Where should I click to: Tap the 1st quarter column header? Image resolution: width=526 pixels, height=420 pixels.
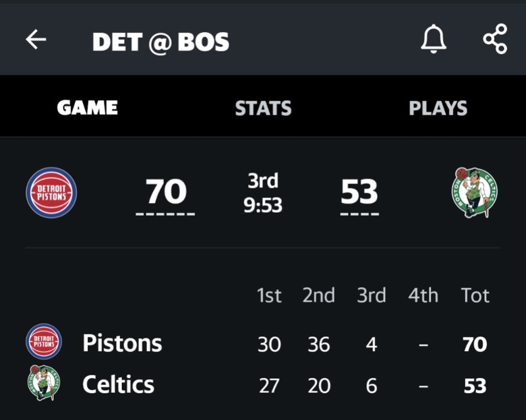(x=268, y=295)
